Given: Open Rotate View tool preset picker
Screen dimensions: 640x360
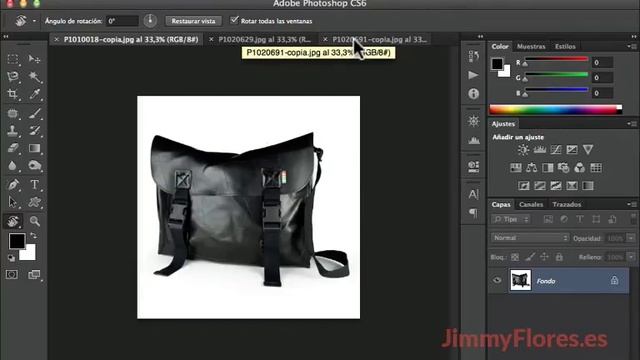Looking at the screenshot, I should click(x=34, y=21).
